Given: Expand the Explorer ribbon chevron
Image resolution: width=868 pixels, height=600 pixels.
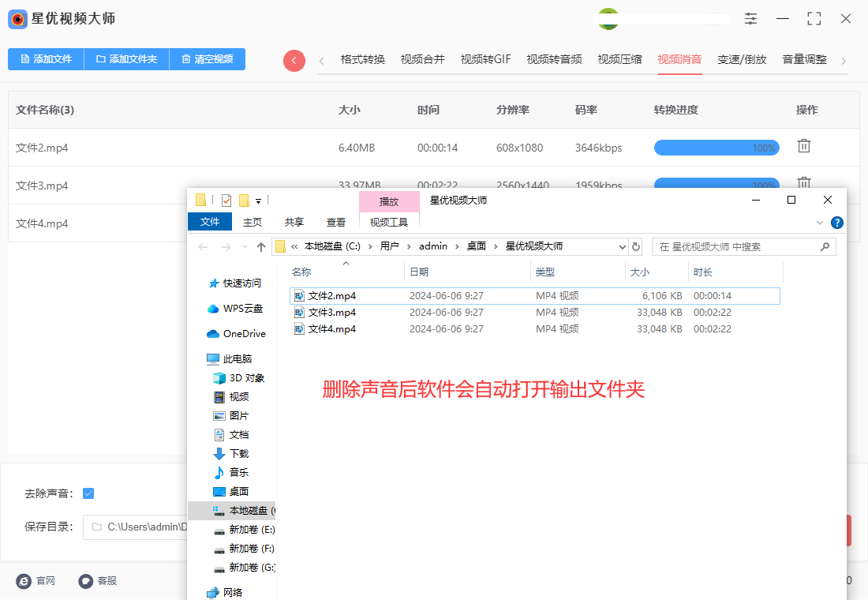Looking at the screenshot, I should (x=820, y=223).
